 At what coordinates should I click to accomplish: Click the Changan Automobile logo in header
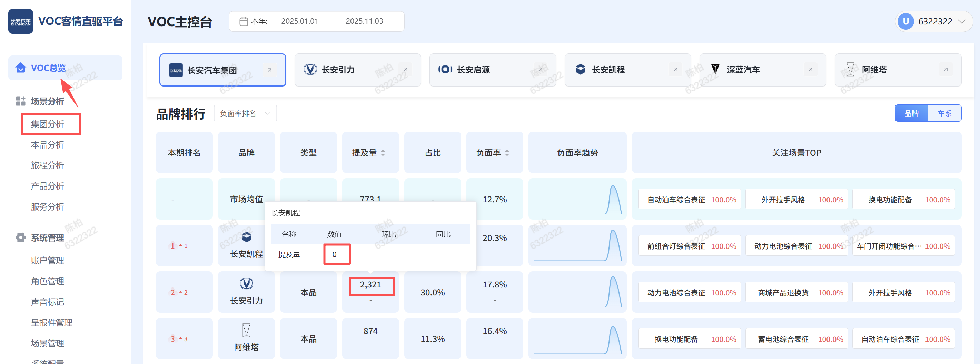pyautogui.click(x=21, y=21)
